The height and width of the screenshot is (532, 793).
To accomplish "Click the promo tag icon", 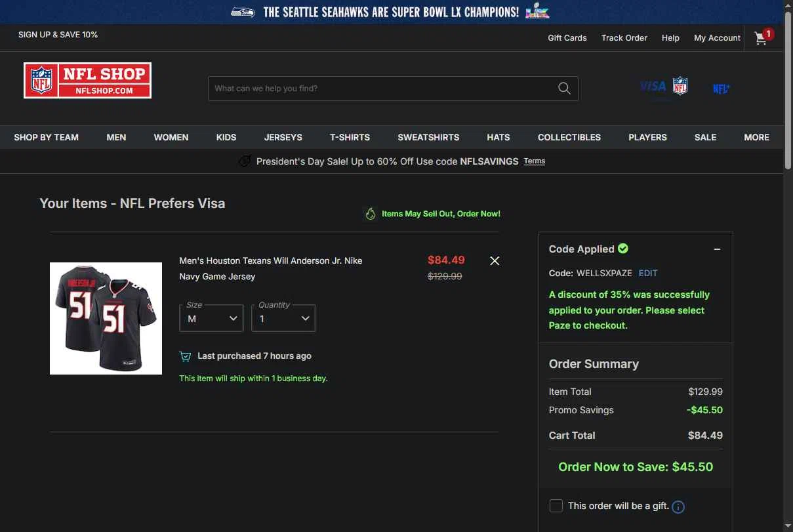I will tap(245, 161).
